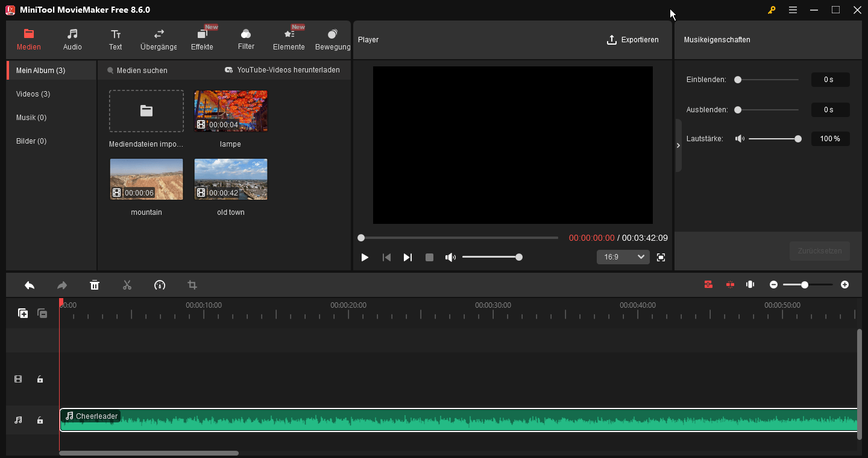Lock the video track
The image size is (868, 458).
40,379
